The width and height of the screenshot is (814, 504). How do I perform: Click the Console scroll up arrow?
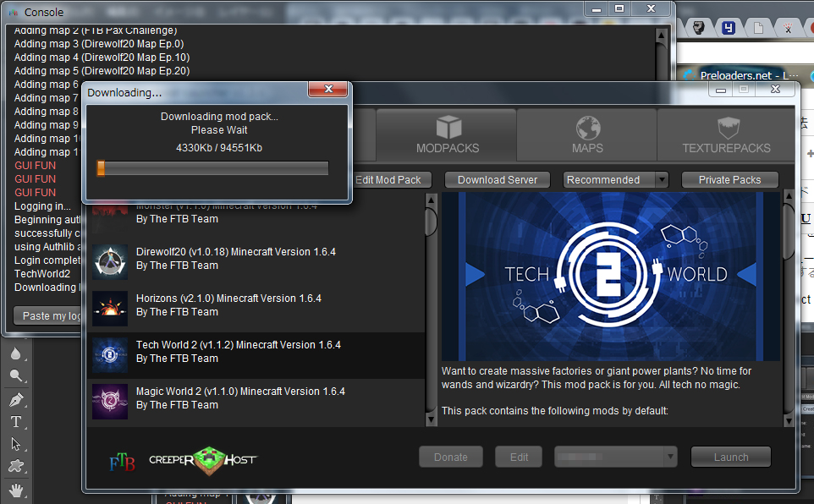(x=661, y=36)
